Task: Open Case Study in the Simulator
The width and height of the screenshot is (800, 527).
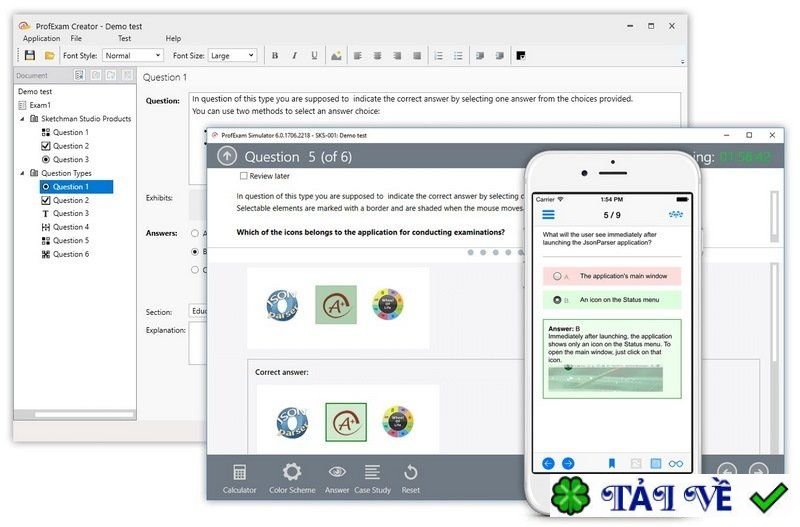Action: pos(372,479)
